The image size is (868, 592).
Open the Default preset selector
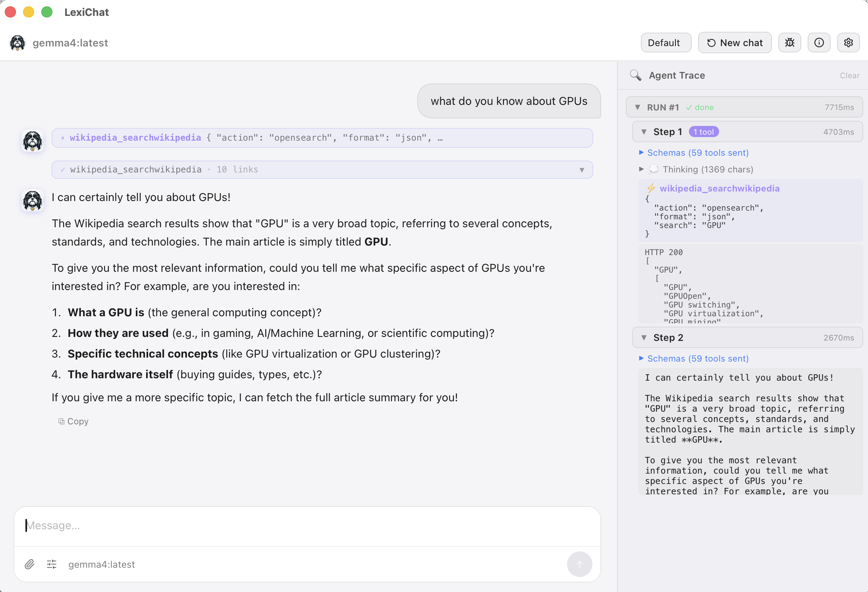pyautogui.click(x=665, y=43)
